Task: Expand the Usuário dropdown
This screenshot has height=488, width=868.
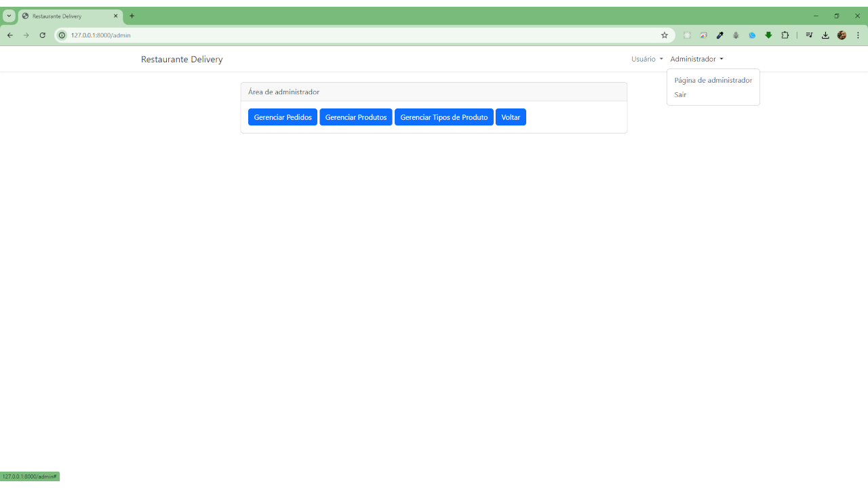Action: click(647, 59)
